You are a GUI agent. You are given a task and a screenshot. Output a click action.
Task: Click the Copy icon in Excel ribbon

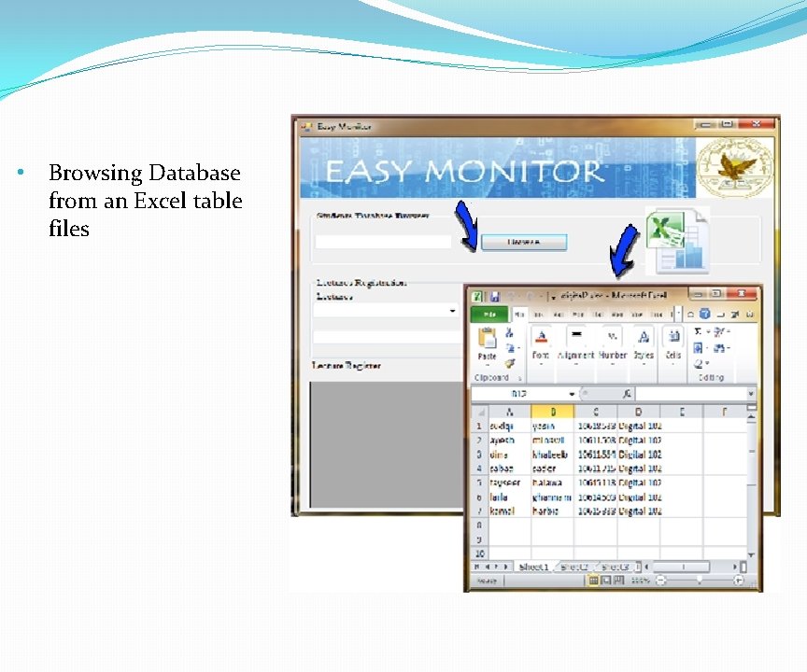tap(511, 348)
